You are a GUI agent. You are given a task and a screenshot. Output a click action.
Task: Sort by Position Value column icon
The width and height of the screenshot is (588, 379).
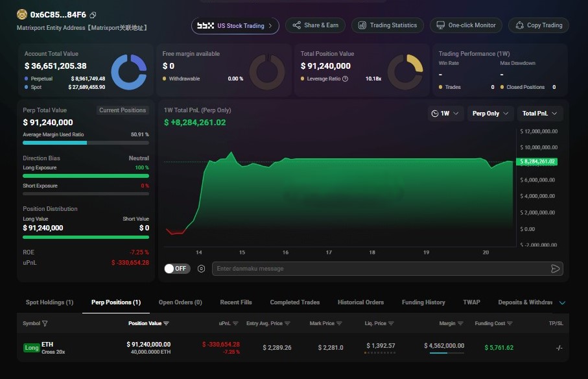[x=167, y=323]
